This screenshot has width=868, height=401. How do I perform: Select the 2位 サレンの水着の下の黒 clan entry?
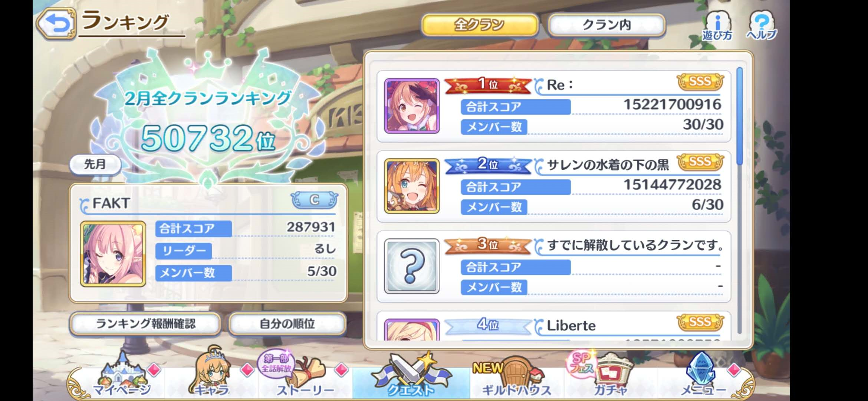click(x=554, y=186)
